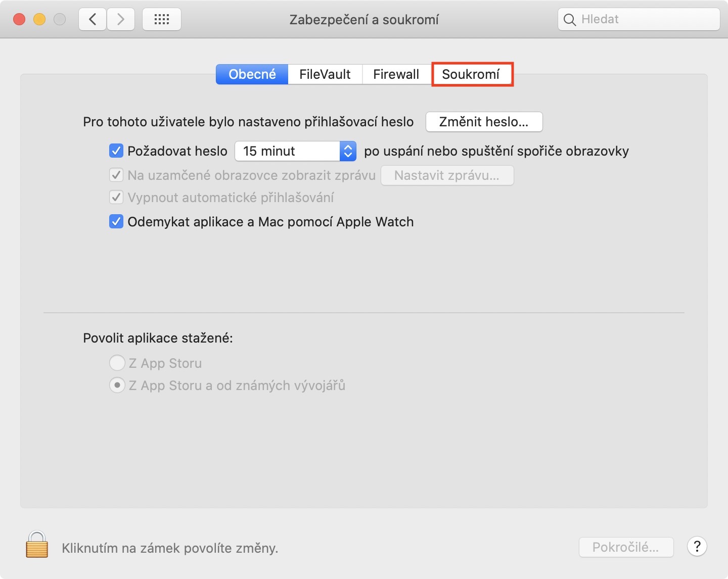Screen dimensions: 728x579
Task: Click the Změnit heslo button
Action: point(484,122)
